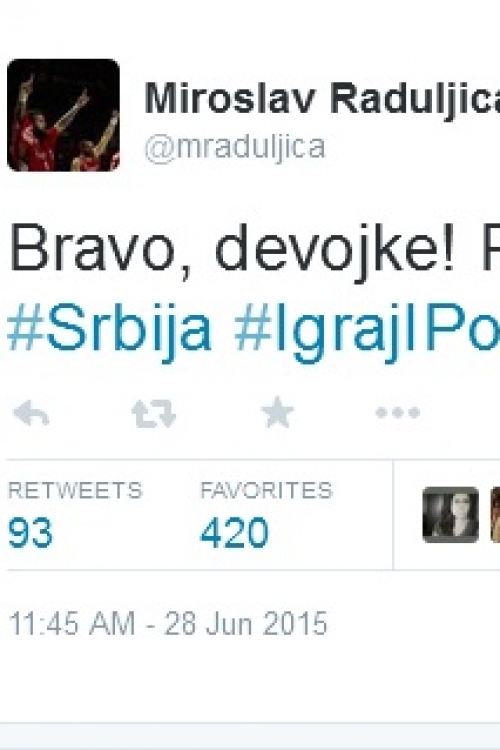
Task: Open Miroslav Raduljica's profile picture
Action: point(63,115)
